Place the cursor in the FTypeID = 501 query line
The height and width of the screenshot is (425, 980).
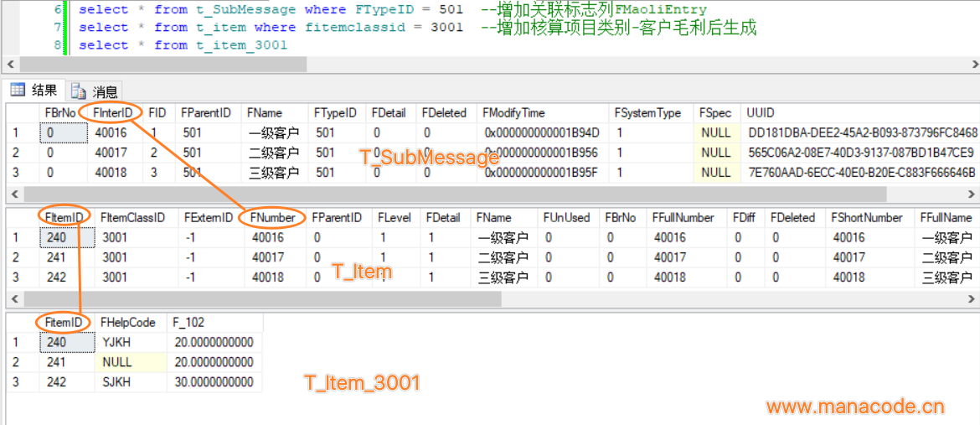pyautogui.click(x=393, y=9)
